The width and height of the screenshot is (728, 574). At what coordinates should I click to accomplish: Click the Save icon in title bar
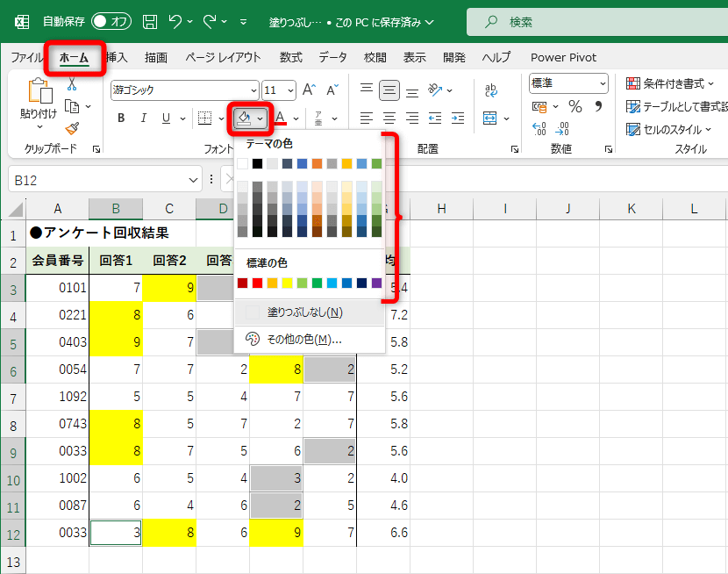150,21
